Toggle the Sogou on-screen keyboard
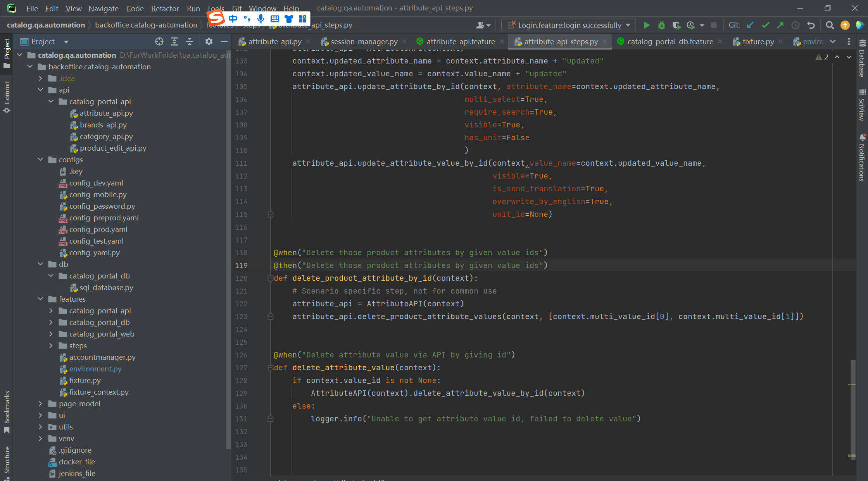This screenshot has height=481, width=868. (x=275, y=18)
